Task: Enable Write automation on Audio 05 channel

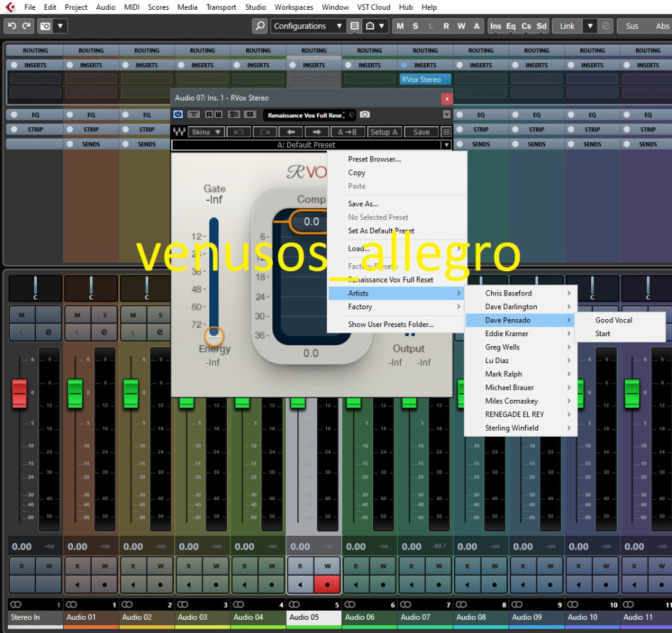Action: [x=327, y=566]
